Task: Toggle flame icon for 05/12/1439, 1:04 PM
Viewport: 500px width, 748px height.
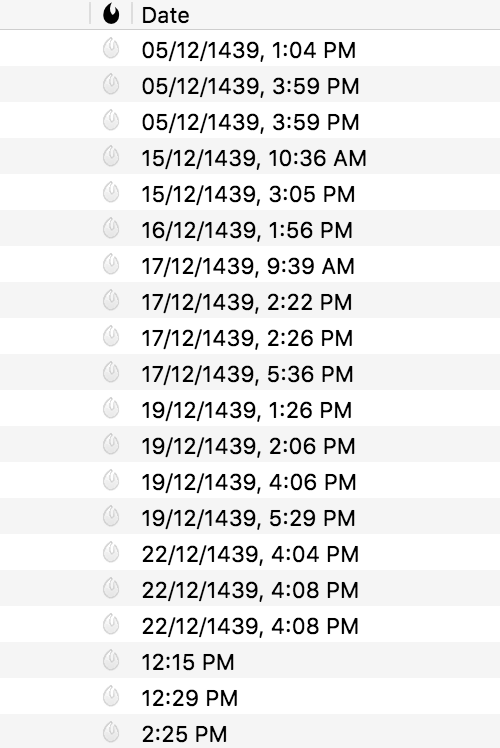Action: point(111,49)
